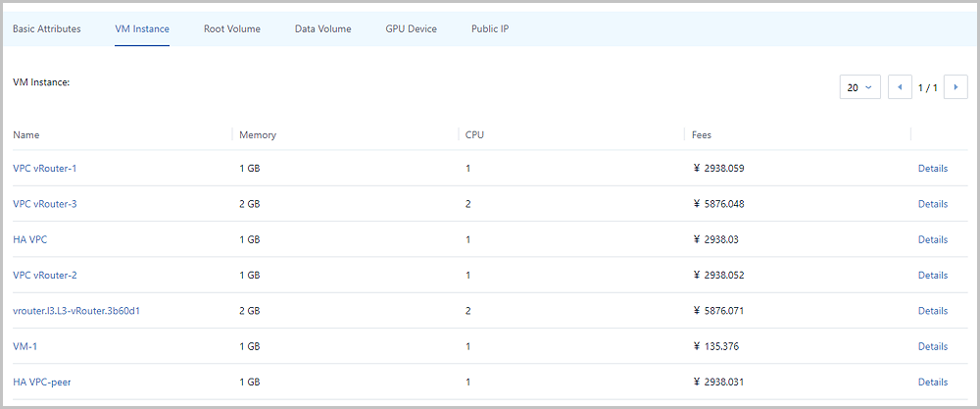
Task: Click the Memory column header
Action: click(258, 134)
